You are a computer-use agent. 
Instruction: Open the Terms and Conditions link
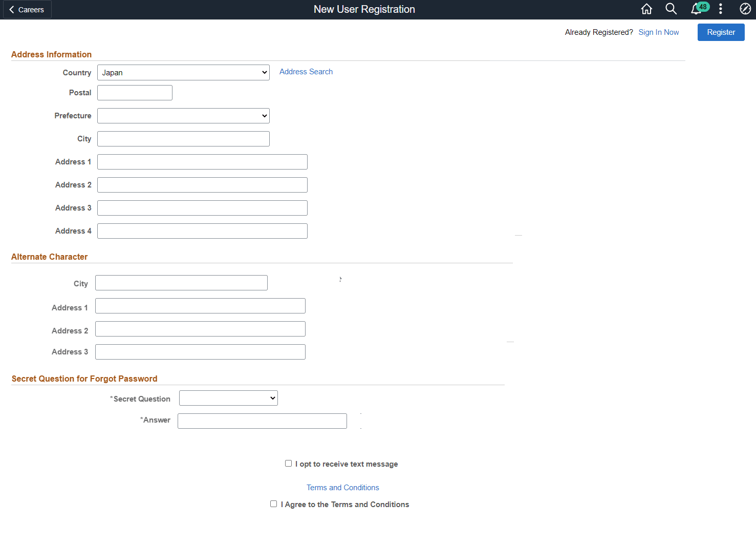pos(342,487)
